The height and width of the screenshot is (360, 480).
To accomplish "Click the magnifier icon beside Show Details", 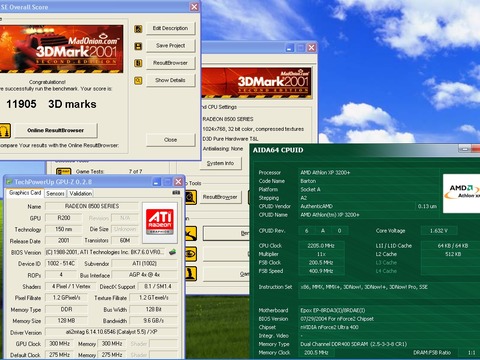I will pyautogui.click(x=138, y=80).
